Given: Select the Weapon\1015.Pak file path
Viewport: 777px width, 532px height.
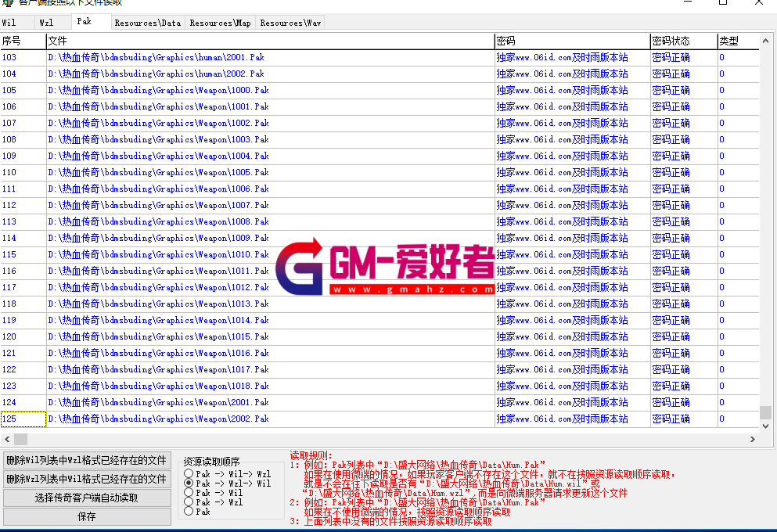Looking at the screenshot, I should (159, 337).
